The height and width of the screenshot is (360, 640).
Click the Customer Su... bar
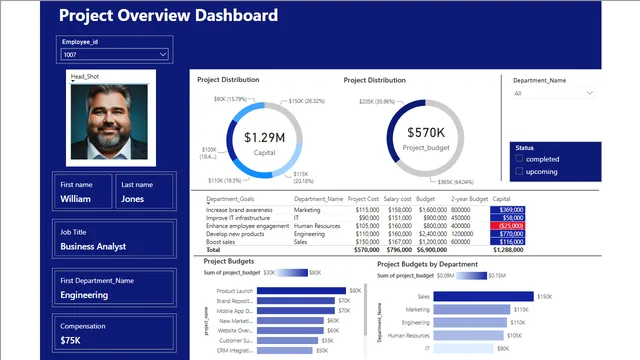287,340
